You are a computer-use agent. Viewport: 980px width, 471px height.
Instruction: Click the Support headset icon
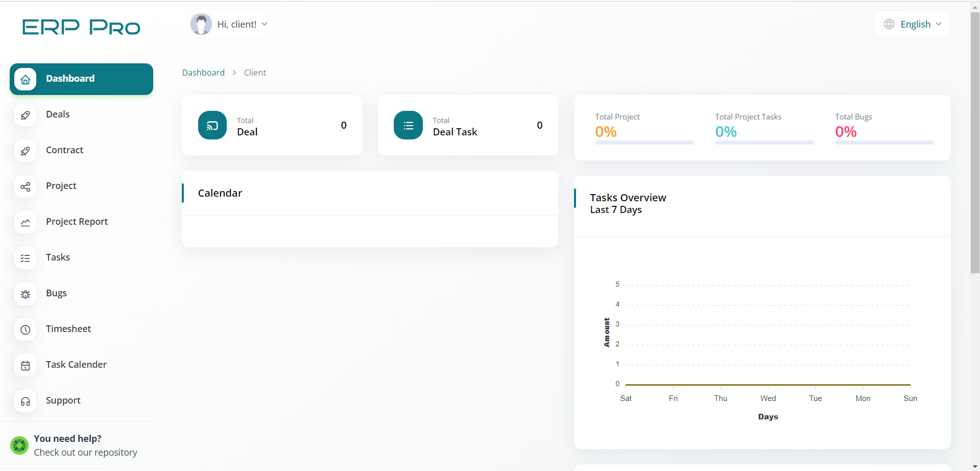[25, 401]
